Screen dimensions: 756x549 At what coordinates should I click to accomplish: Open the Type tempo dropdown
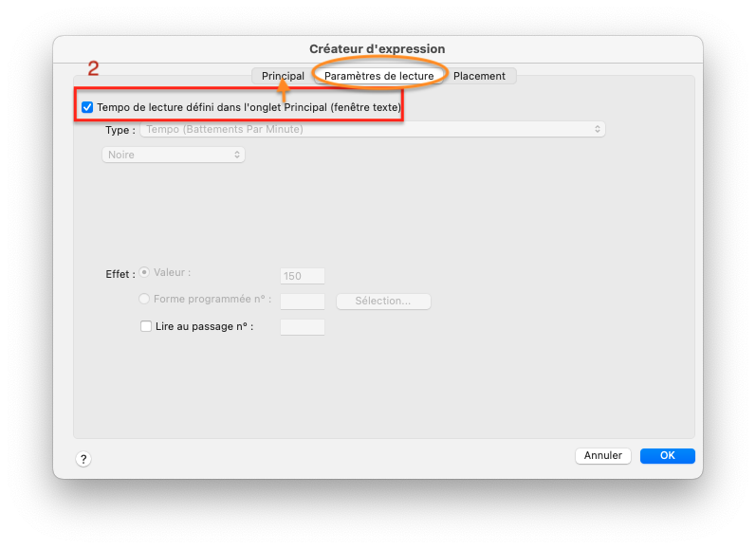(x=372, y=129)
